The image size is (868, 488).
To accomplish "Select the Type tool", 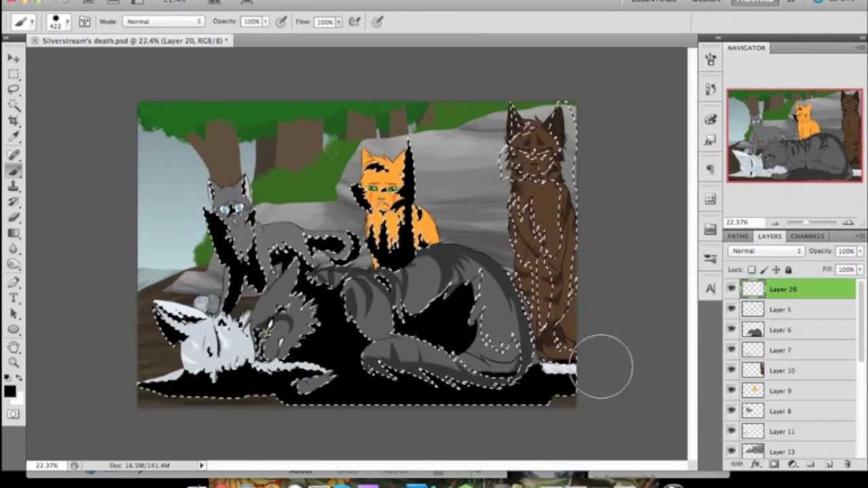I will (x=14, y=298).
